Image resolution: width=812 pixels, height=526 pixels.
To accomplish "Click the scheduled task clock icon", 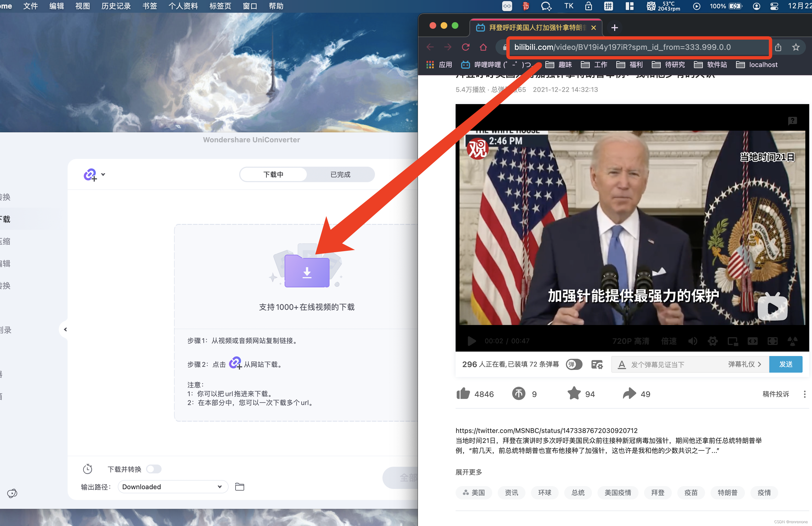I will [88, 469].
